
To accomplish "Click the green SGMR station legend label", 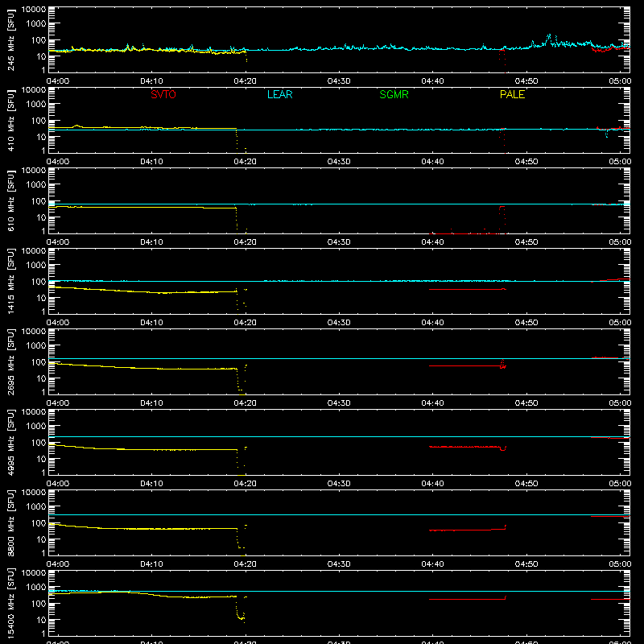I will tap(394, 94).
